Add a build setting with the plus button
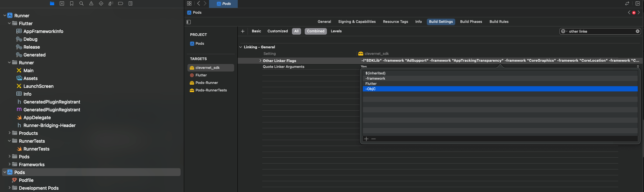 (243, 31)
